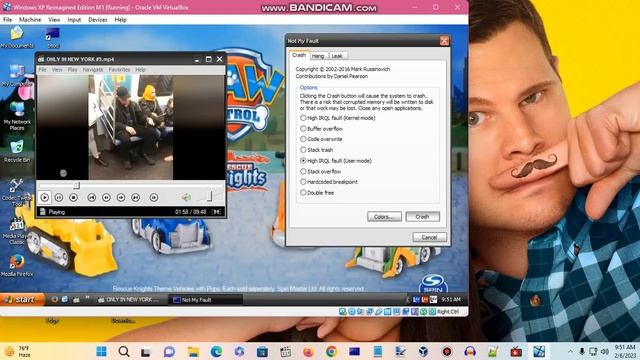Image resolution: width=640 pixels, height=360 pixels.
Task: Open the Play menu in media player
Action: tap(72, 70)
